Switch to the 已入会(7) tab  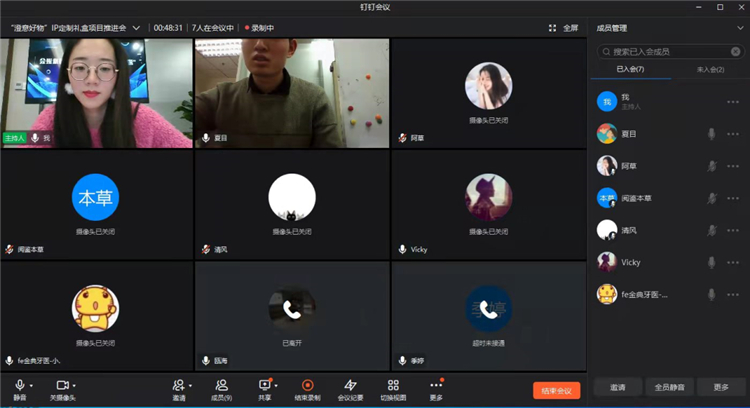coord(630,69)
